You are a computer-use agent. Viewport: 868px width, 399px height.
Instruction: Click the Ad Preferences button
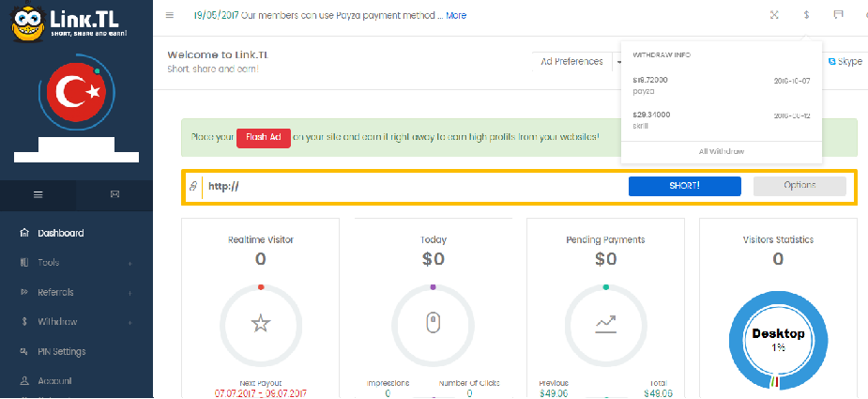[571, 62]
